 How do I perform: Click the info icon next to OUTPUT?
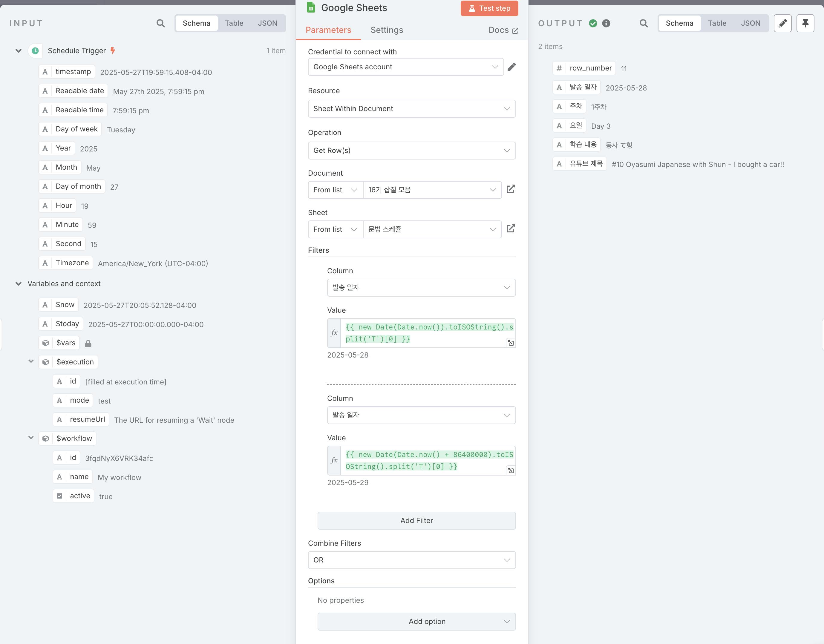point(606,23)
